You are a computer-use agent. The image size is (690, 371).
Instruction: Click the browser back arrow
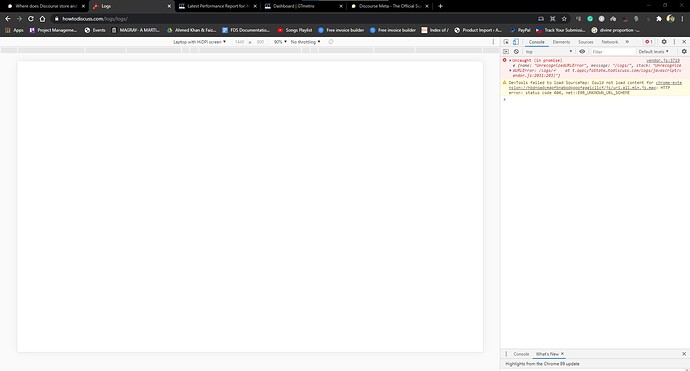click(7, 19)
